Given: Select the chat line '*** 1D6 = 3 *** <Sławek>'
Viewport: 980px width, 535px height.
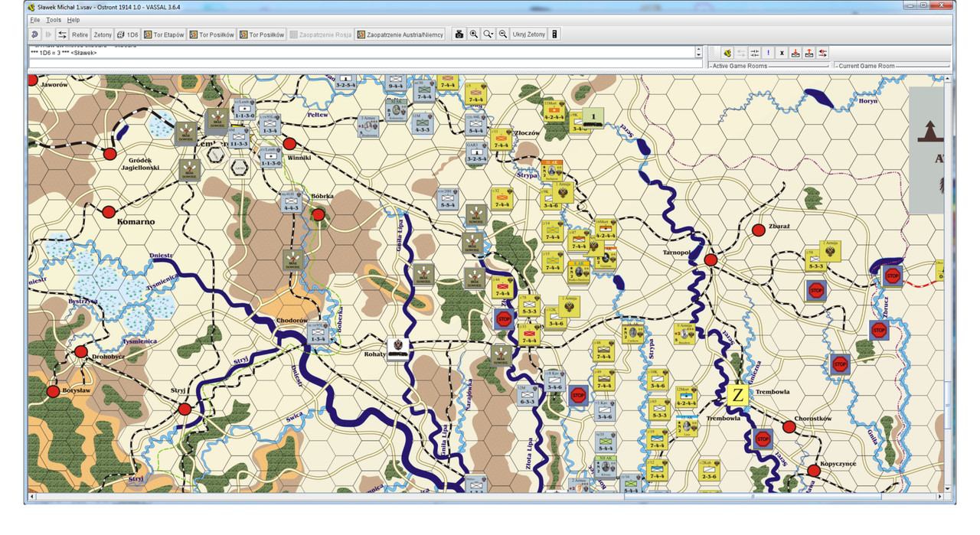Looking at the screenshot, I should [64, 53].
